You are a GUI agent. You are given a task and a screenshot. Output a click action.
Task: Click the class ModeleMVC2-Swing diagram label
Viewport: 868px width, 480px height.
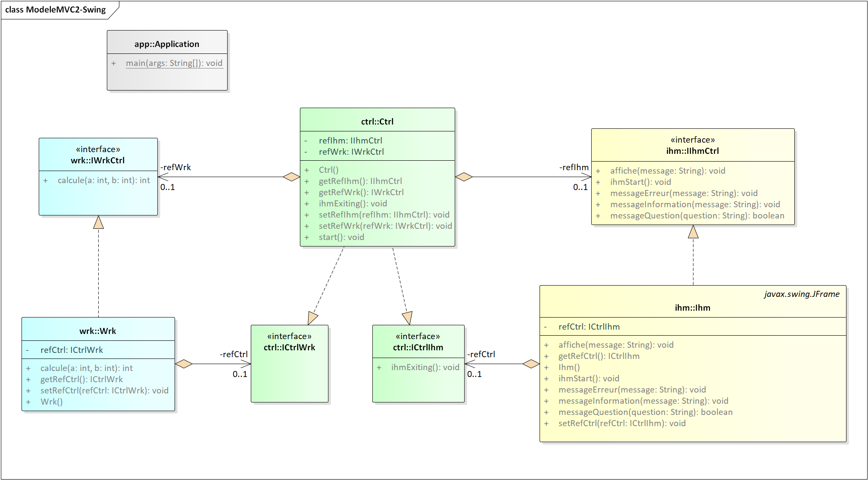[56, 9]
